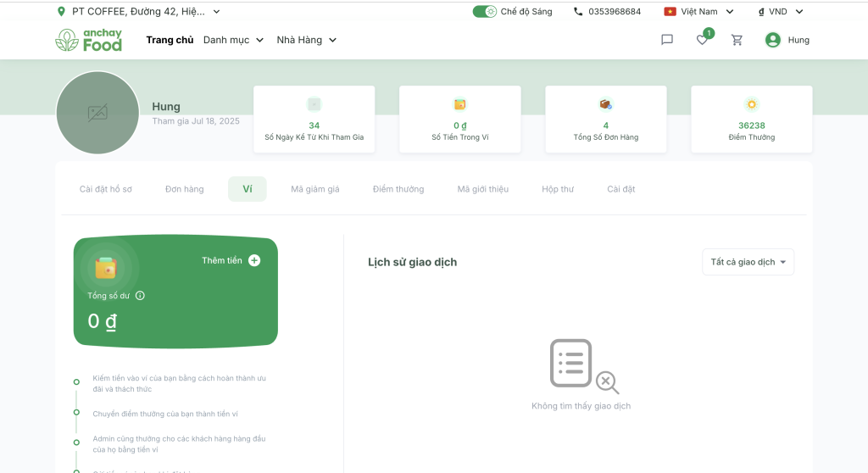The width and height of the screenshot is (868, 473).
Task: Open the wishlist heart icon
Action: (x=702, y=40)
